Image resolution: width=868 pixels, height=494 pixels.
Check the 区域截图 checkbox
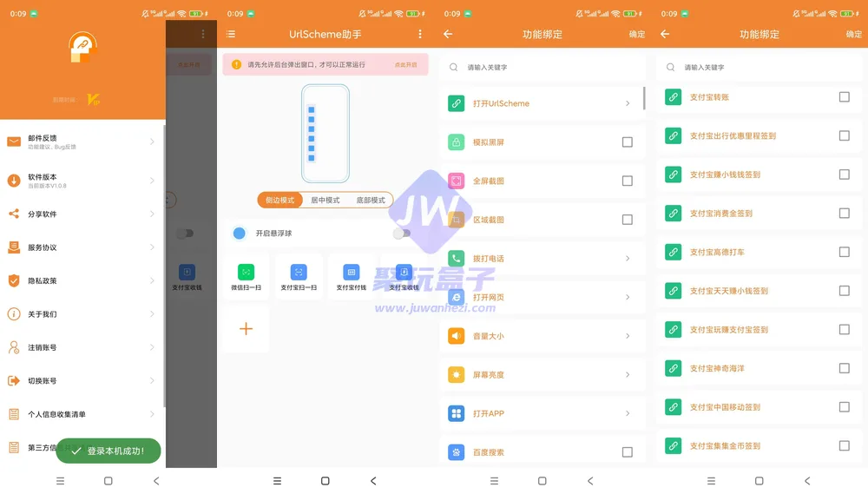point(628,220)
